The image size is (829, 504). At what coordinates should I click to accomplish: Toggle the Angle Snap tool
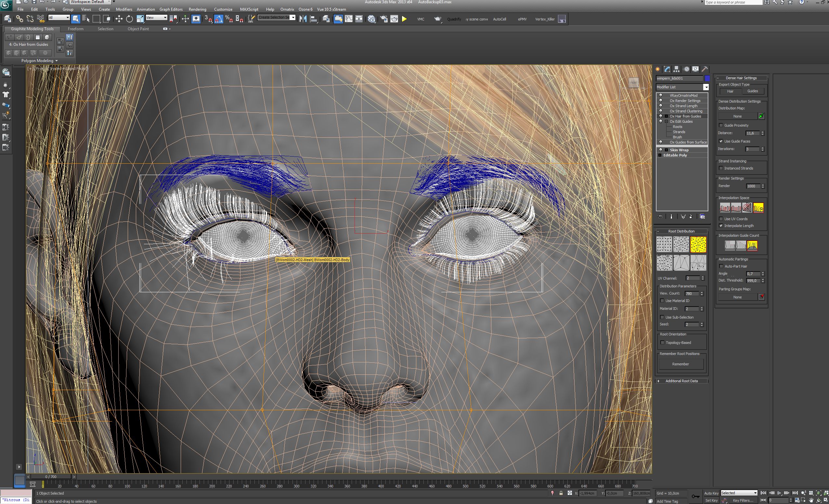(x=218, y=19)
